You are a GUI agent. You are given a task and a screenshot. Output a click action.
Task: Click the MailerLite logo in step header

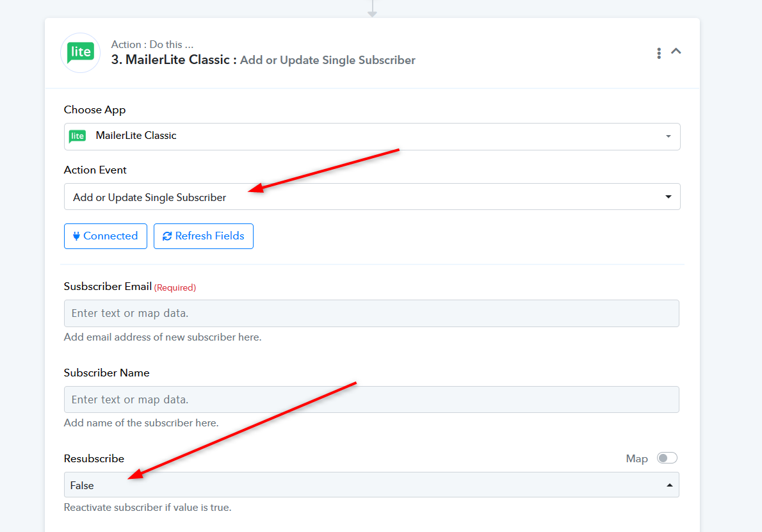click(80, 52)
